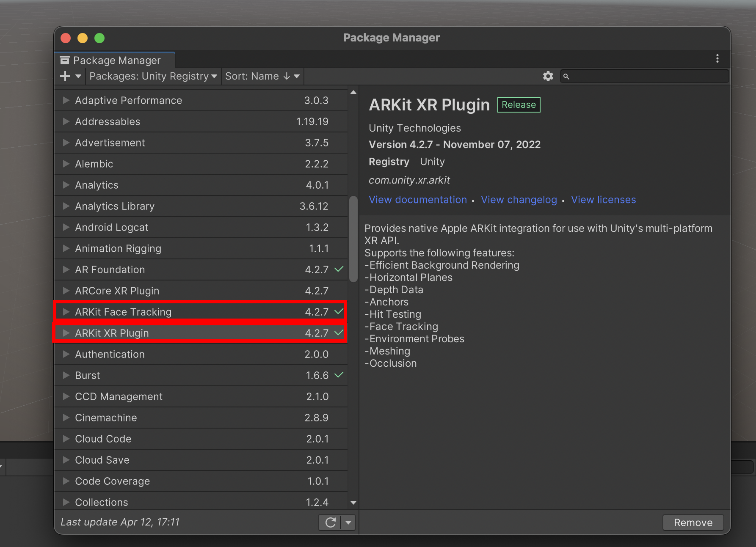Open the three-dot window options menu
Screen dimensions: 756x547
point(717,58)
